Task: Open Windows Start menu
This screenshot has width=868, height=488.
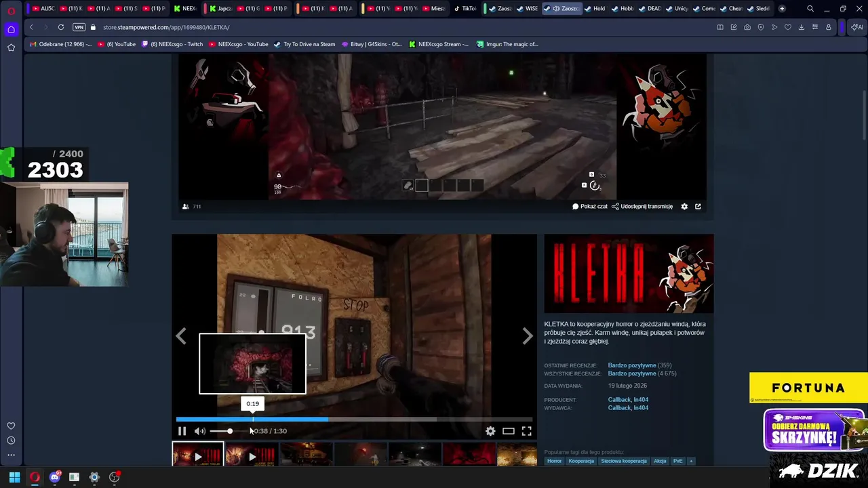Action: [14, 477]
